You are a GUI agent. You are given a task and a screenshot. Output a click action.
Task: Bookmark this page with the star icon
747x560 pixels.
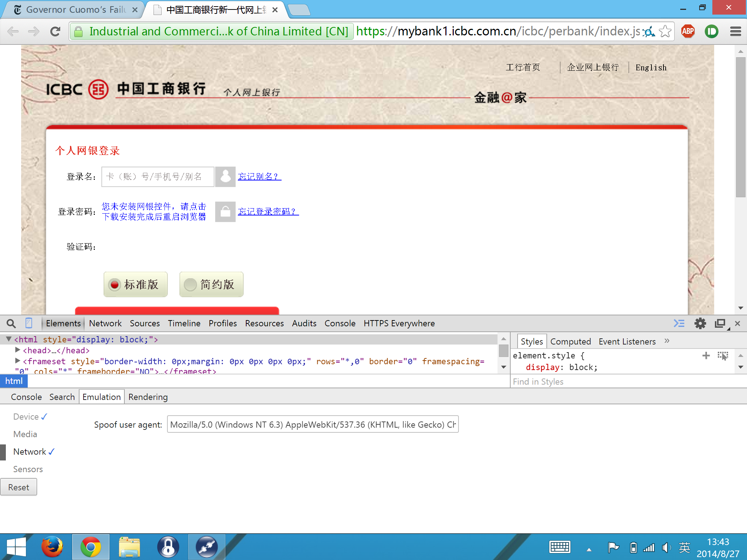point(665,31)
